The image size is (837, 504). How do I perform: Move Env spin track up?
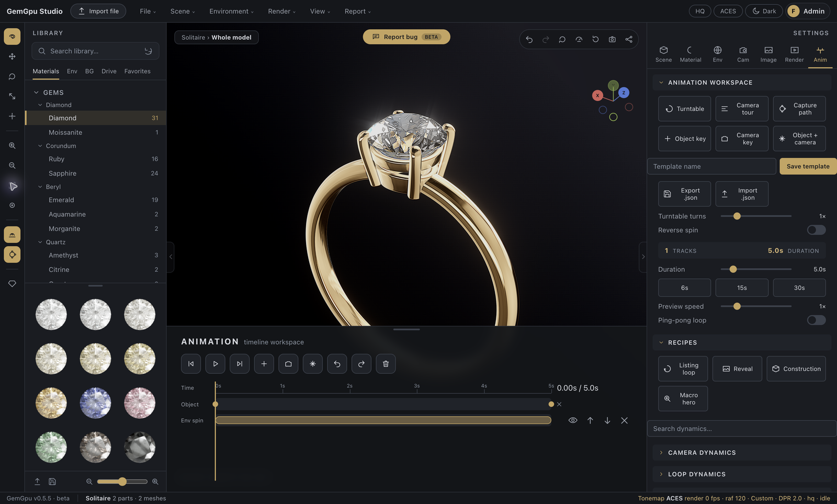coord(590,420)
